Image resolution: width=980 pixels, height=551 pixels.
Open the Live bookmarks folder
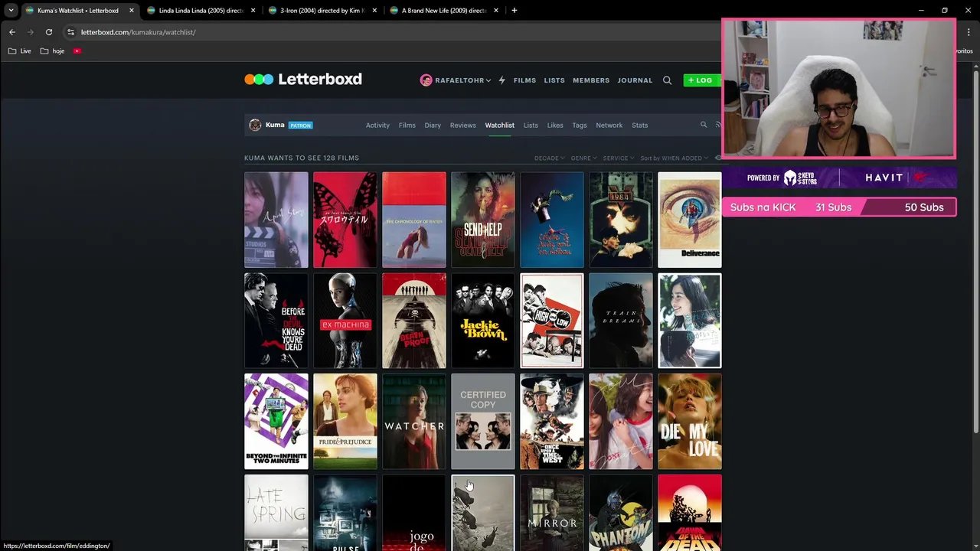pyautogui.click(x=20, y=51)
